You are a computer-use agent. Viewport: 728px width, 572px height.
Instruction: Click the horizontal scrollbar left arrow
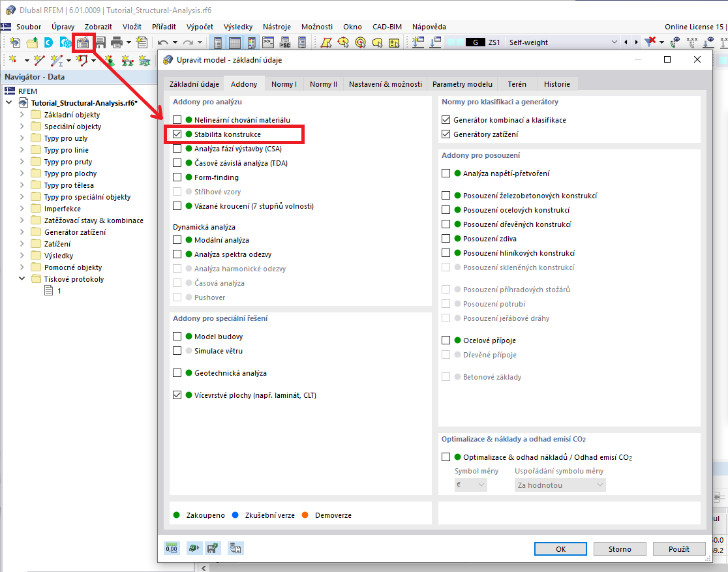[x=204, y=568]
